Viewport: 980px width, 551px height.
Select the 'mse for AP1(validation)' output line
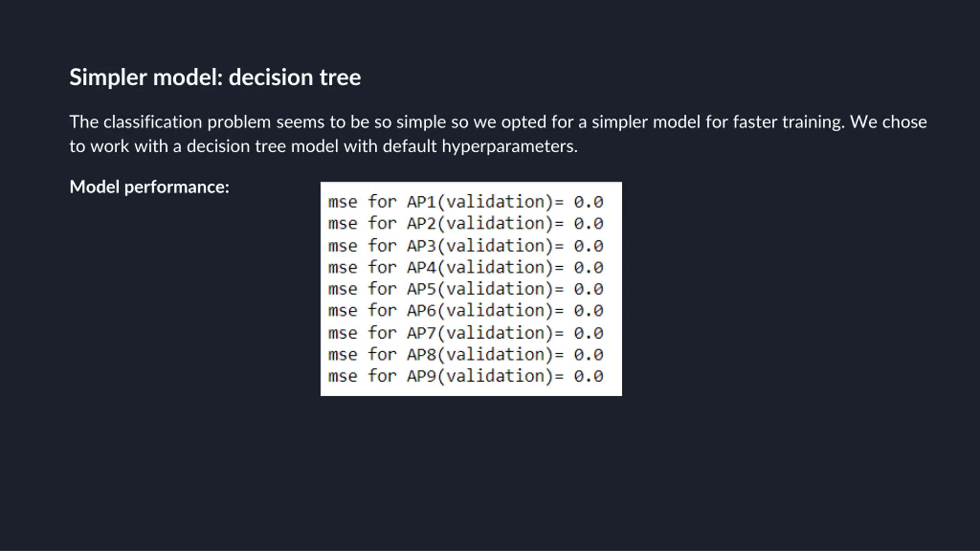pos(465,202)
